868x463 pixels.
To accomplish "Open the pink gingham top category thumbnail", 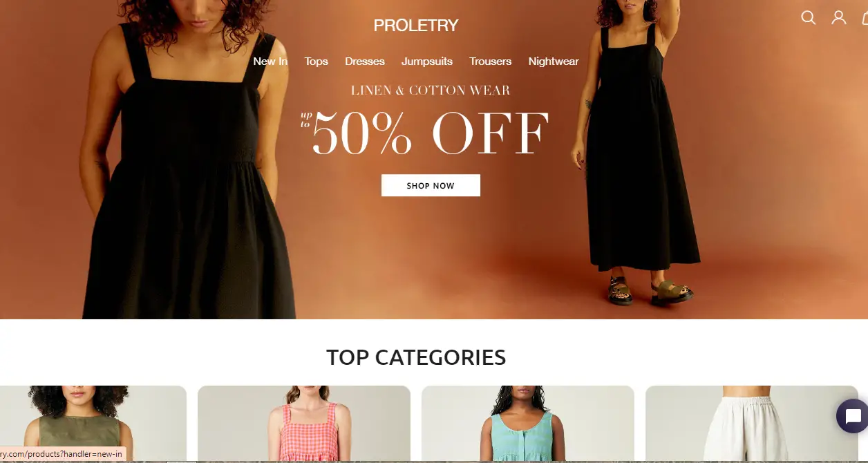I will click(x=304, y=424).
